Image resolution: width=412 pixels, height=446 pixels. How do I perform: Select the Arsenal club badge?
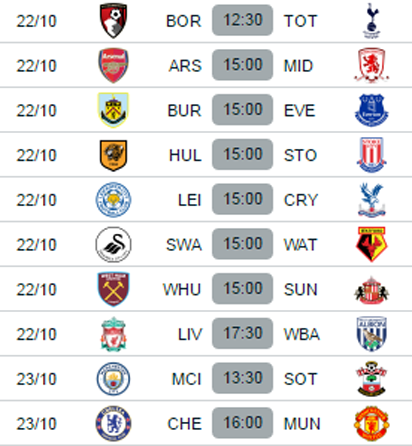pos(113,65)
